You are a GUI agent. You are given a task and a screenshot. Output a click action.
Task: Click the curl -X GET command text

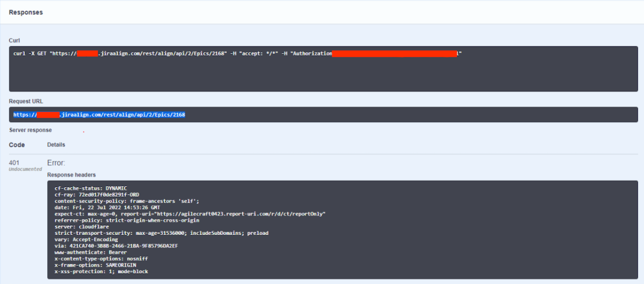(x=30, y=54)
